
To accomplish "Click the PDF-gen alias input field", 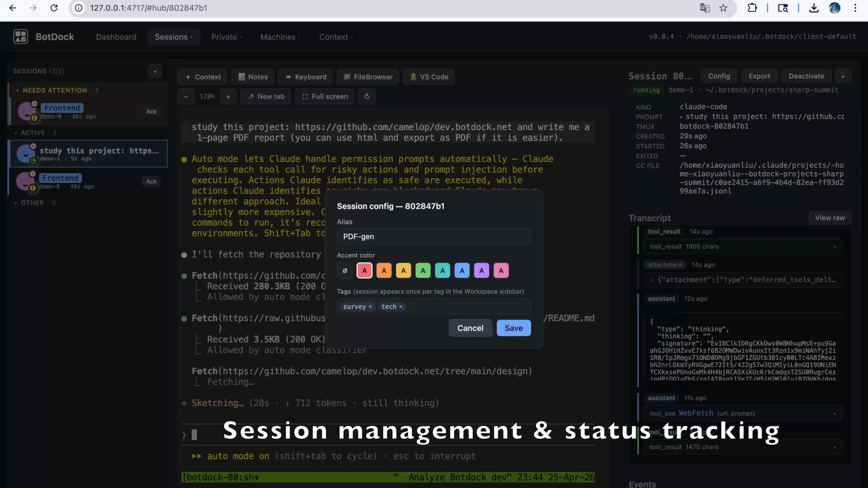I will tap(433, 236).
